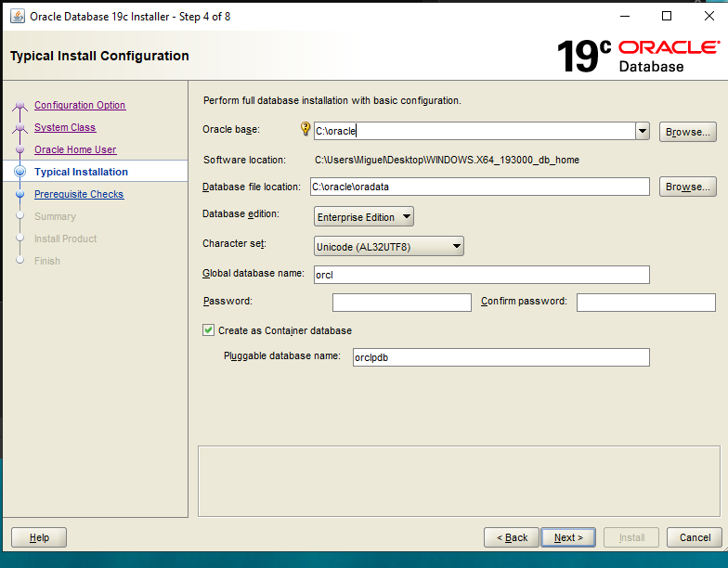The width and height of the screenshot is (728, 568).
Task: Click the Database file location field
Action: [479, 187]
